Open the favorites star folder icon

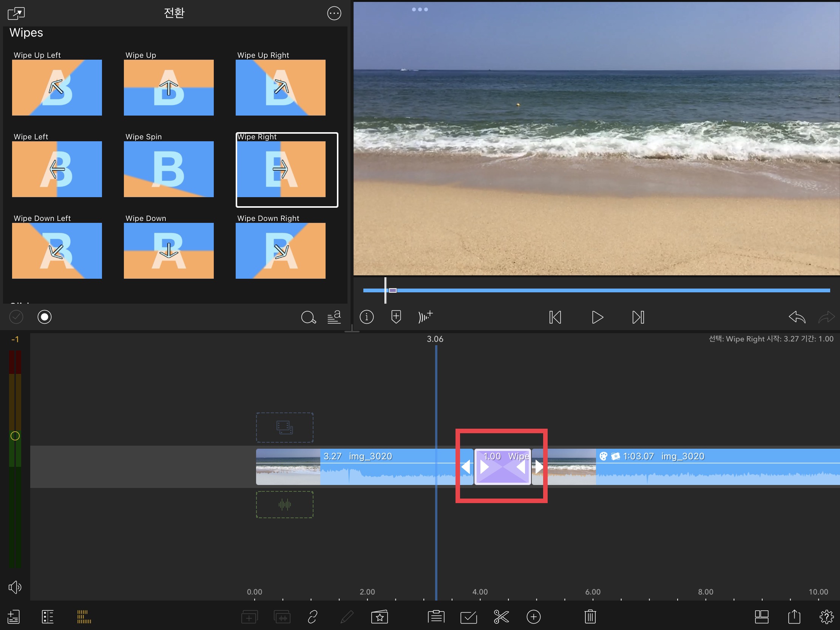379,617
